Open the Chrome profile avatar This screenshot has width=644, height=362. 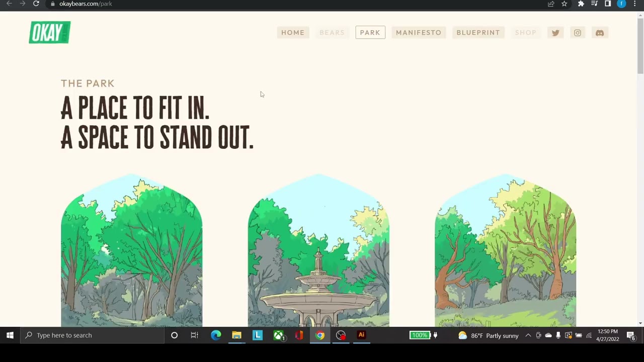(621, 4)
